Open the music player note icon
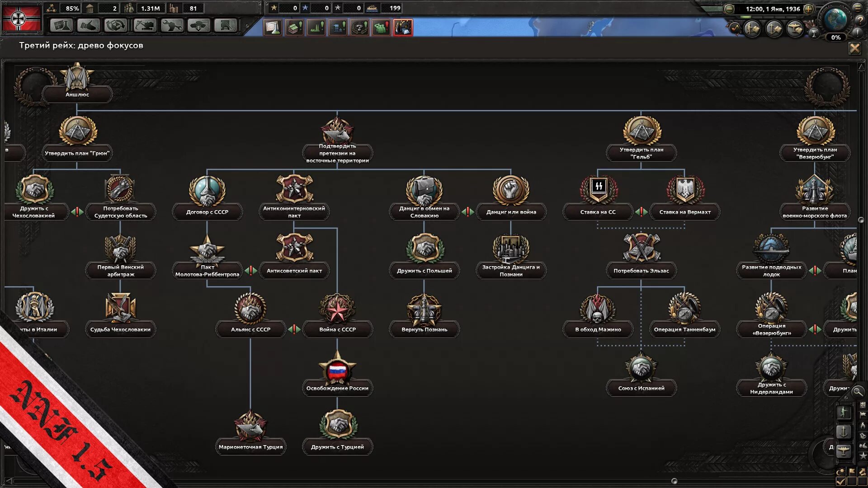 click(x=735, y=28)
